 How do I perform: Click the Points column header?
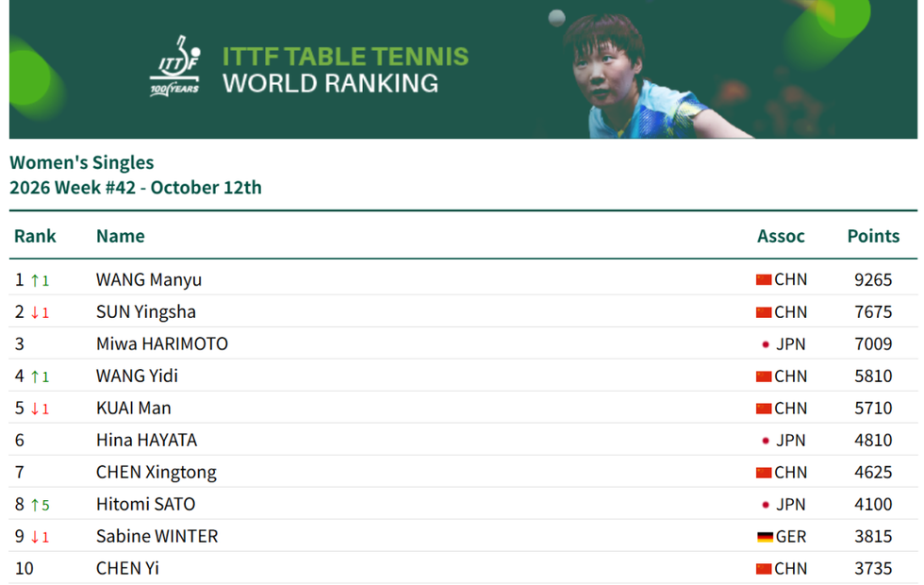[x=873, y=236]
